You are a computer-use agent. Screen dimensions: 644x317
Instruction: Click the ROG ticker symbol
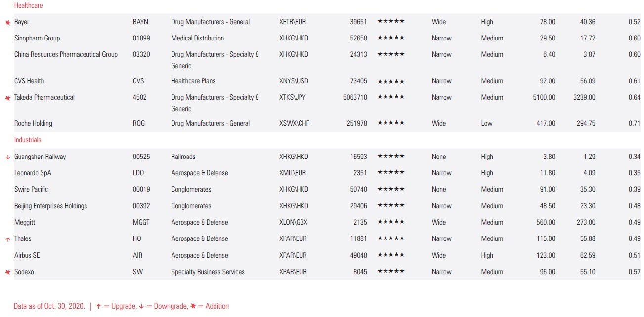[x=139, y=123]
